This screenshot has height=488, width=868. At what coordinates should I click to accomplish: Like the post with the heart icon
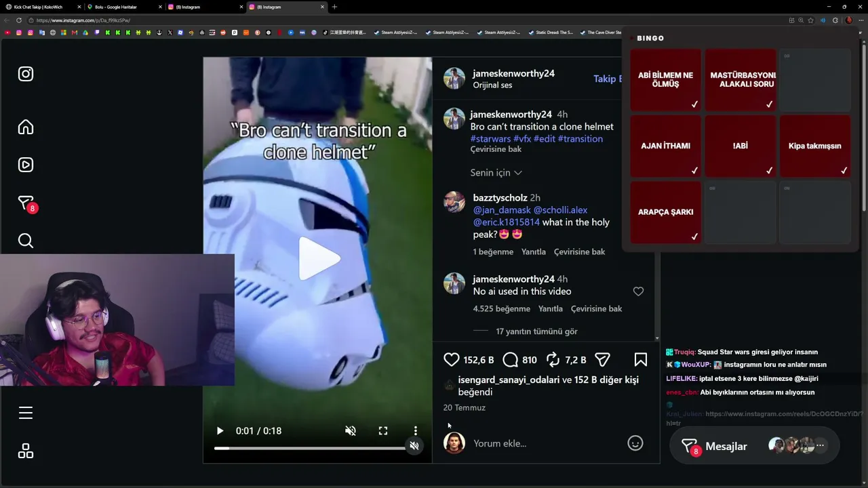pyautogui.click(x=451, y=359)
